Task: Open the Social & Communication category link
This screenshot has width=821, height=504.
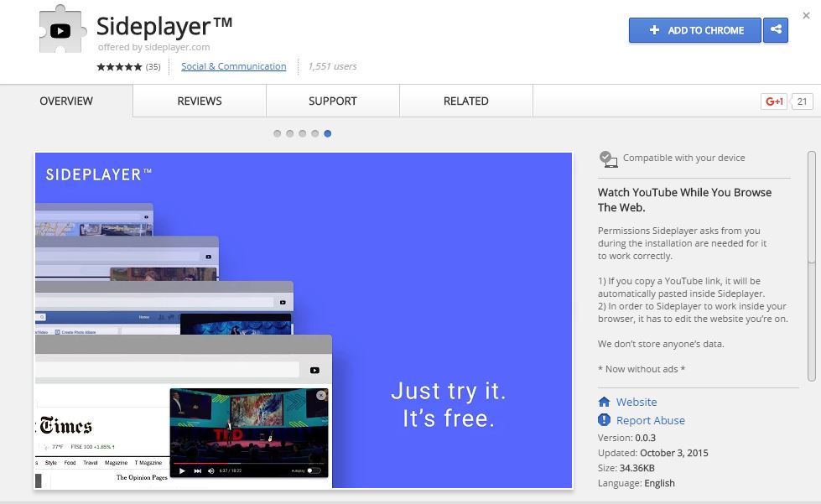Action: [233, 66]
